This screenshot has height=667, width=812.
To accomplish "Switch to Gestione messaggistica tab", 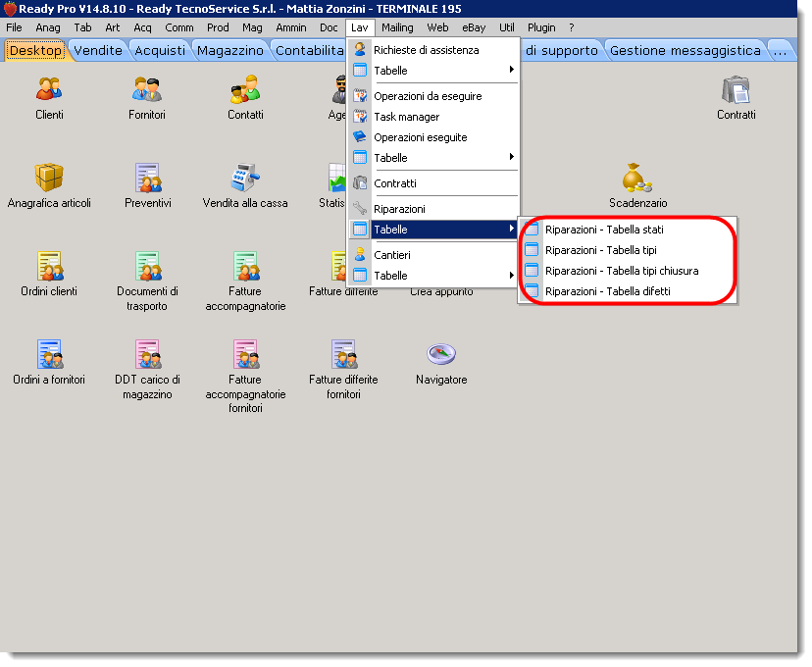I will coord(685,50).
